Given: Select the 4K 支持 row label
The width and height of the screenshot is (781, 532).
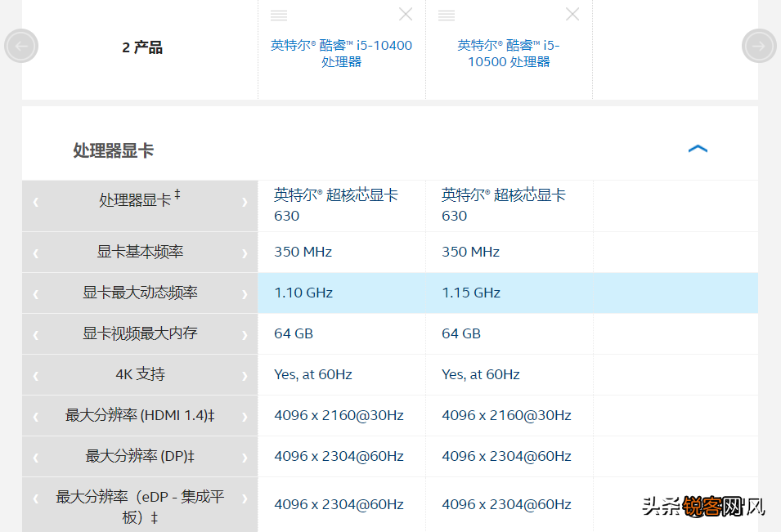Looking at the screenshot, I should click(140, 374).
